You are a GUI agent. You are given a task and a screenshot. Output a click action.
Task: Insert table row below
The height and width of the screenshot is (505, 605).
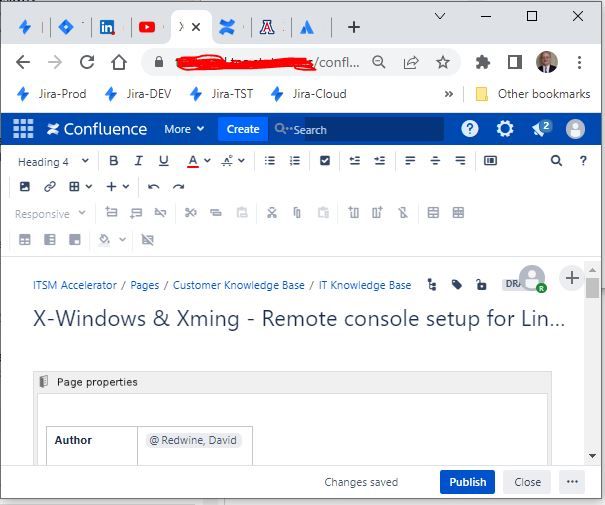(x=136, y=212)
